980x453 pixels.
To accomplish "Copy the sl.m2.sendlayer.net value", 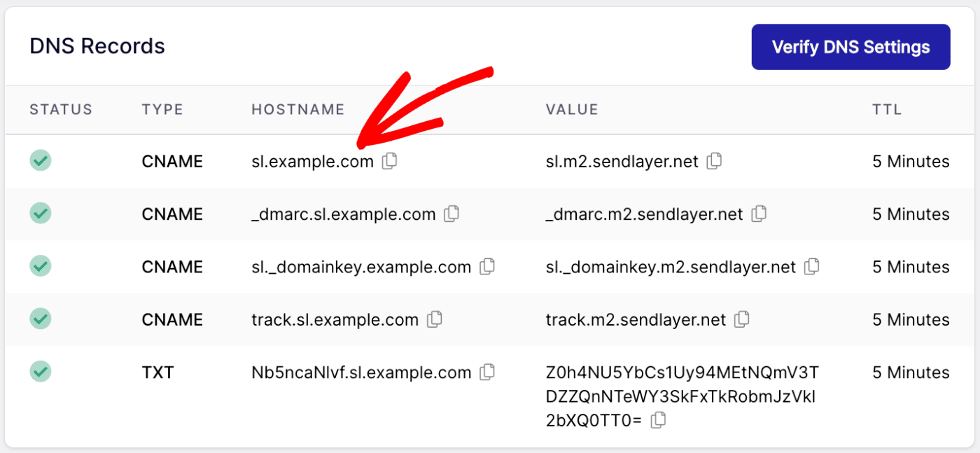I will click(714, 161).
